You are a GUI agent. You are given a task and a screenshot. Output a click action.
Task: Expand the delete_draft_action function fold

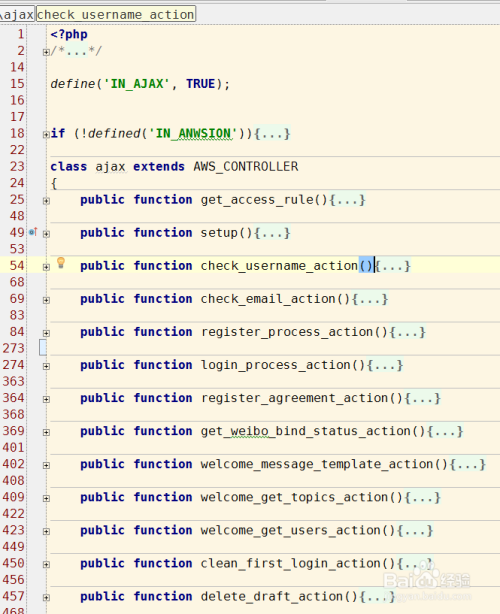pyautogui.click(x=46, y=598)
